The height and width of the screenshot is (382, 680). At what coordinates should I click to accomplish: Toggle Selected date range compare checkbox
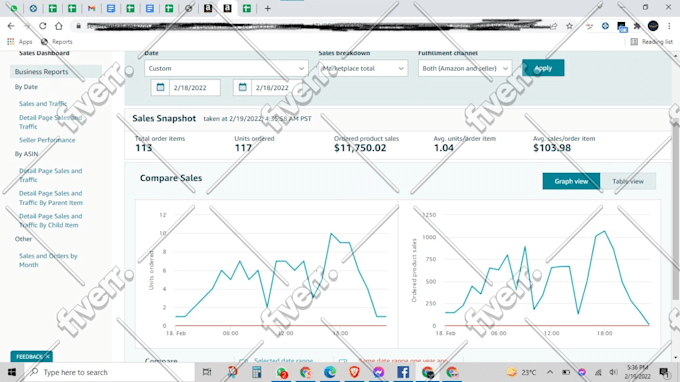coord(243,360)
